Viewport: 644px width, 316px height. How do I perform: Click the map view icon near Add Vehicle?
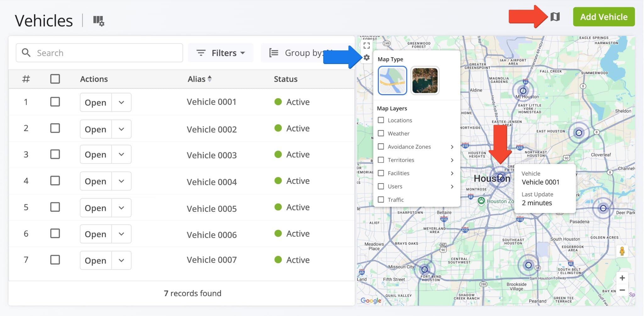(555, 17)
